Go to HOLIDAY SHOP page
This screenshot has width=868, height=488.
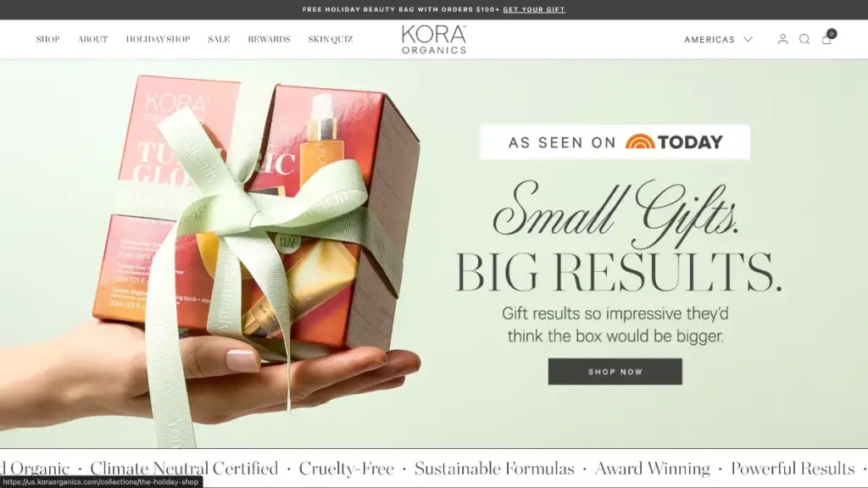point(158,39)
